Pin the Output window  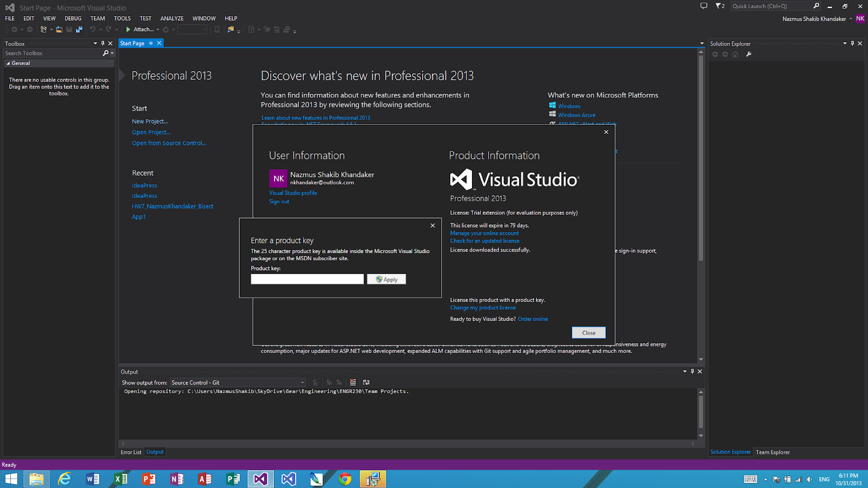point(692,371)
